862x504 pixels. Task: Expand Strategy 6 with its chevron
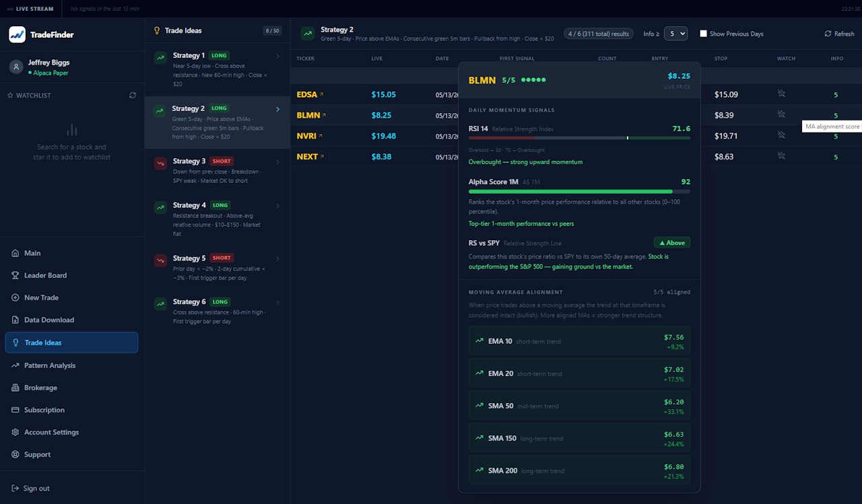278,302
